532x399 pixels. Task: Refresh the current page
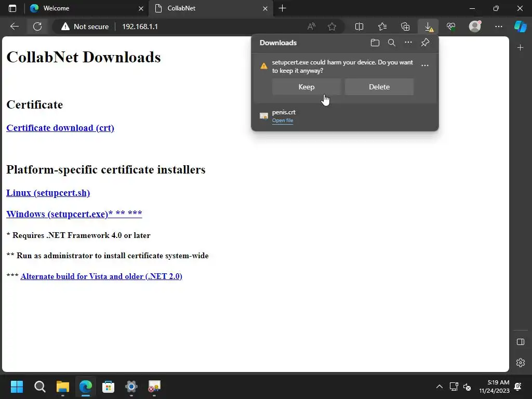37,26
